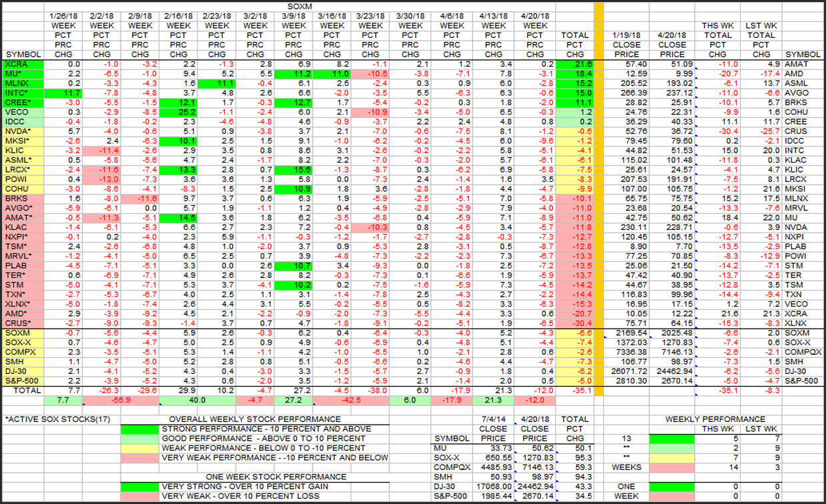Click the 650.55 SOX-X close price
Image resolution: width=826 pixels, height=504 pixels.
tap(493, 457)
